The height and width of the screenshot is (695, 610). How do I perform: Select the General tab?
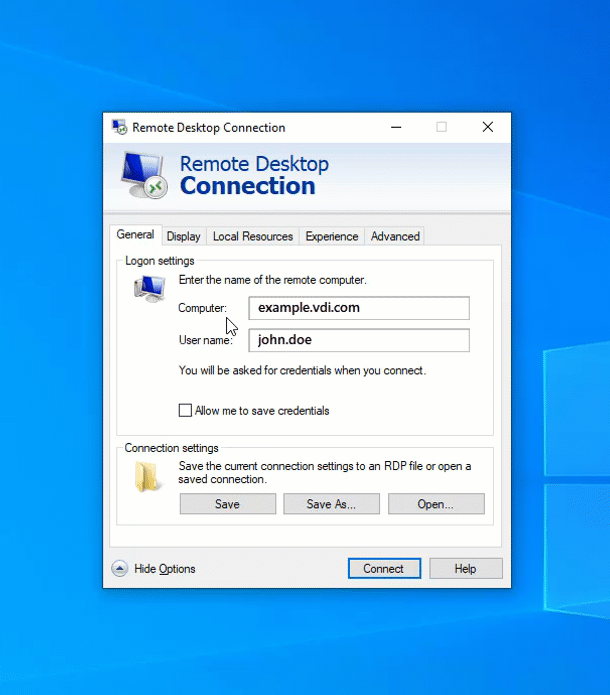click(x=135, y=235)
